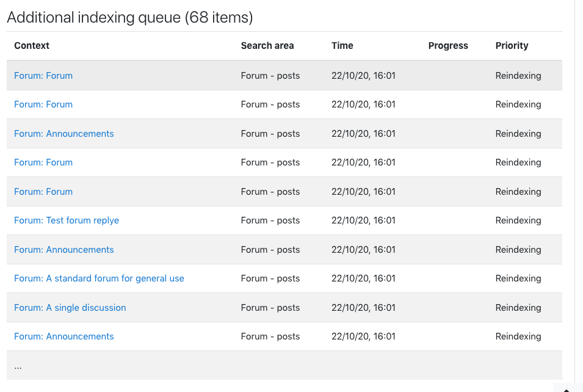The image size is (583, 392).
Task: Open the second-row Forum: Forum link
Action: pyautogui.click(x=43, y=104)
